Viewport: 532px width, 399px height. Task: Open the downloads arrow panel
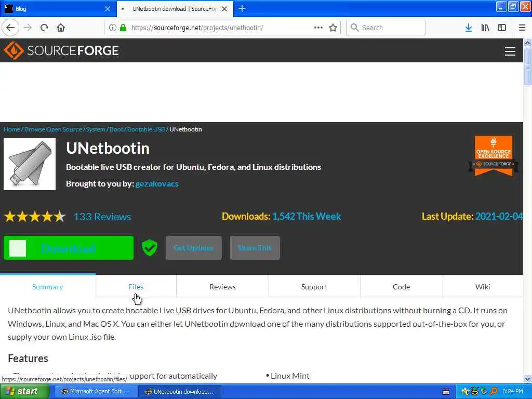tap(469, 28)
